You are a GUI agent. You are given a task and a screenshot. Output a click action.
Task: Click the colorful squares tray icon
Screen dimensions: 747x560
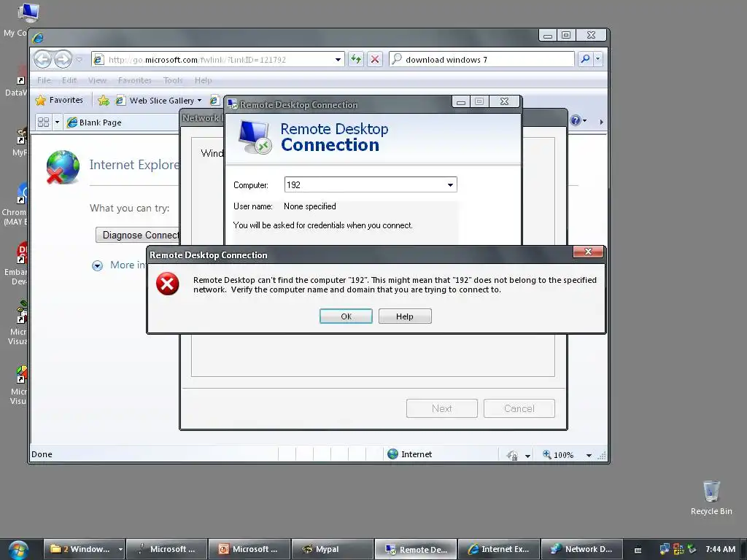tap(678, 549)
